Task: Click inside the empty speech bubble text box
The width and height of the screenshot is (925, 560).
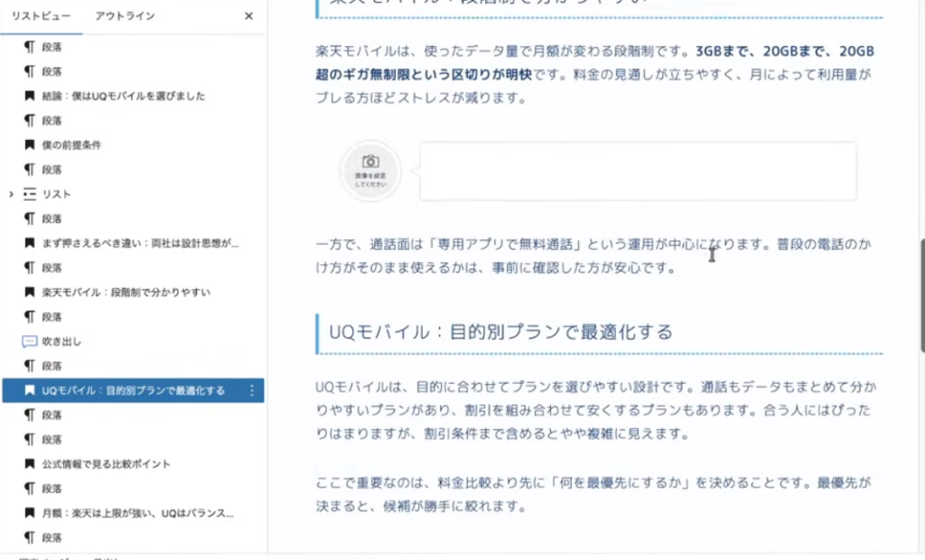Action: point(637,171)
